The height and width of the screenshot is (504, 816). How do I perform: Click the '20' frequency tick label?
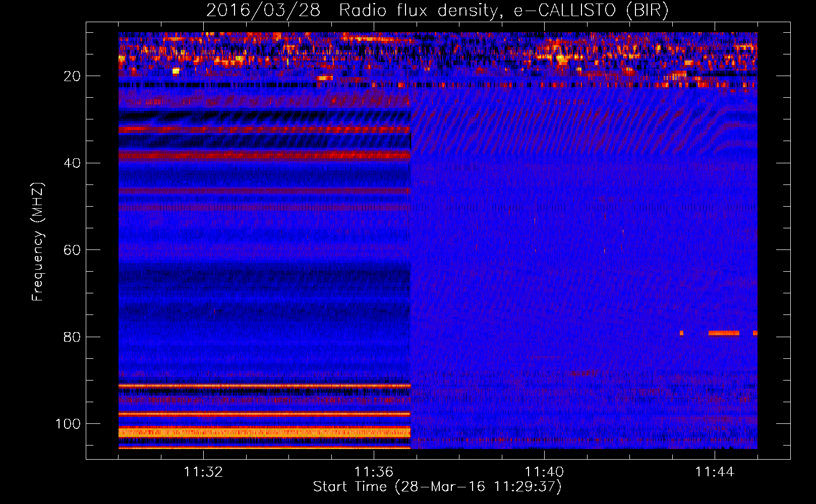pyautogui.click(x=73, y=76)
